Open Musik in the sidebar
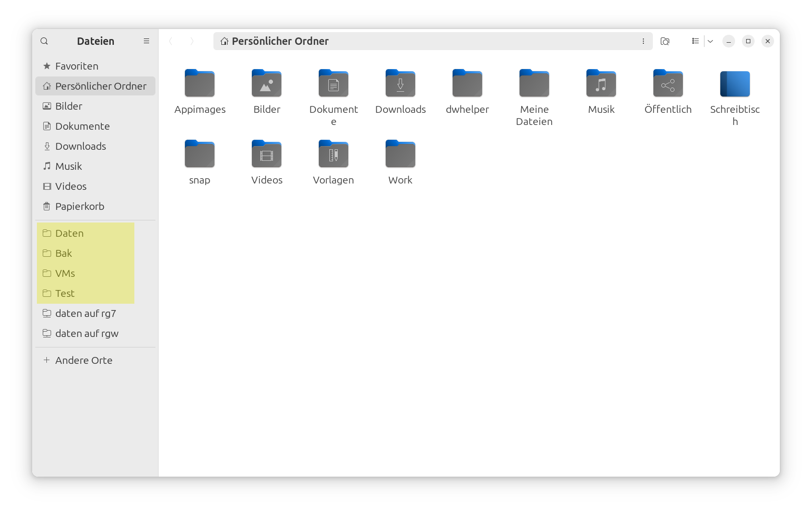Image resolution: width=812 pixels, height=512 pixels. click(95, 166)
